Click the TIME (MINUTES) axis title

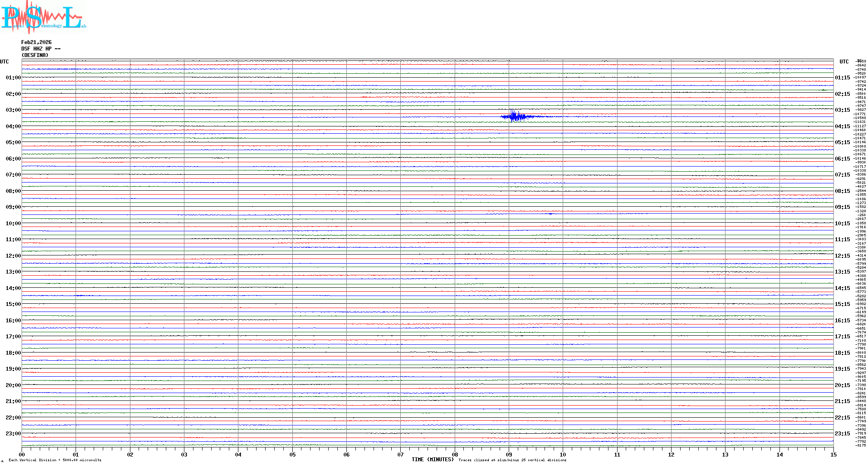point(432,460)
